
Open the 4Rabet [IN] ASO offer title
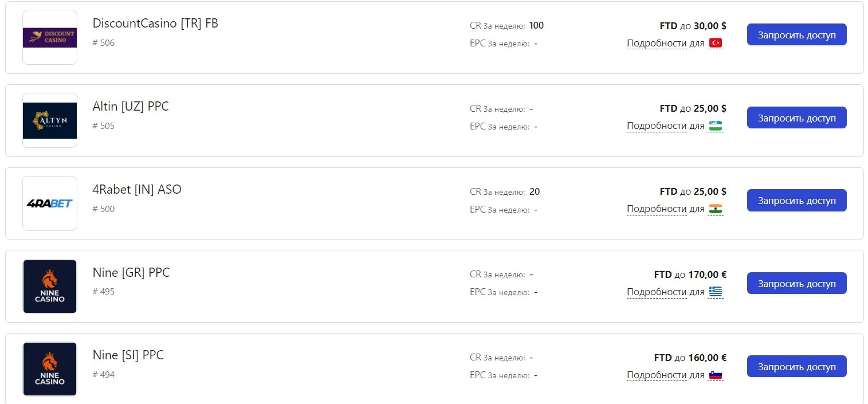tap(137, 190)
